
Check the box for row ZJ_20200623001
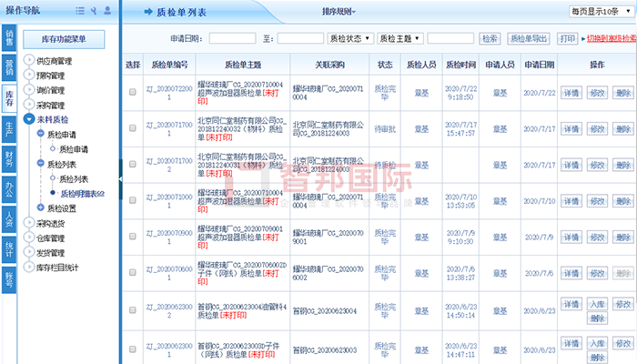coord(133,349)
